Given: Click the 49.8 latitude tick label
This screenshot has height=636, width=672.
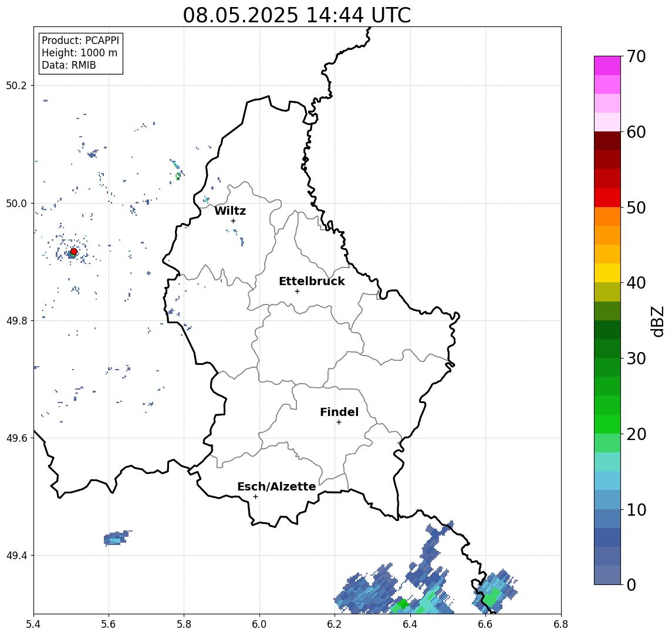Looking at the screenshot, I should (16, 320).
